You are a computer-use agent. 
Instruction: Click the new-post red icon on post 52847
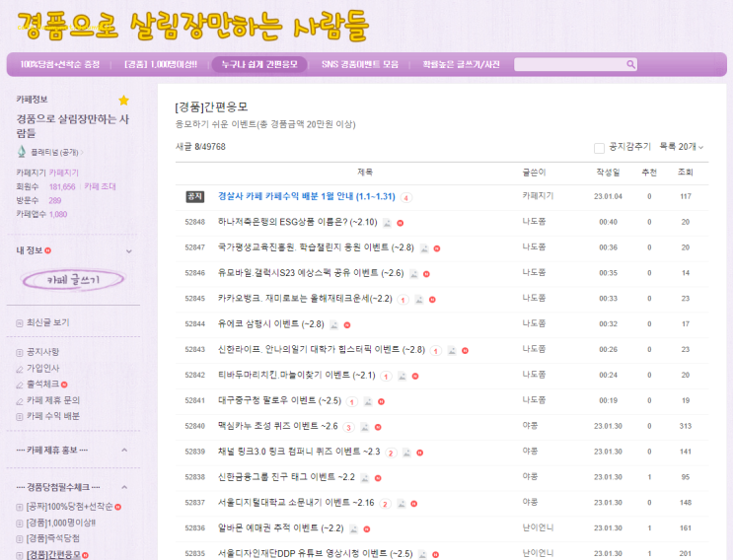[437, 248]
